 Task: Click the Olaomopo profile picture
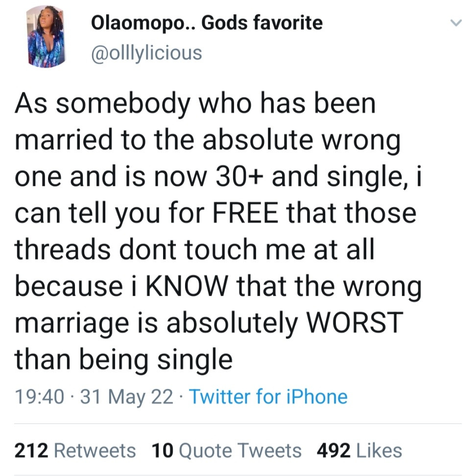(46, 38)
